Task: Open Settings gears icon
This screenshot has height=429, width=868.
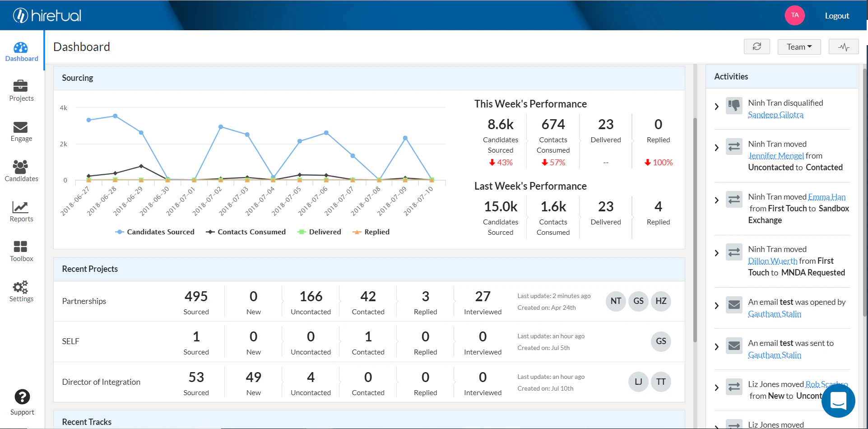Action: pyautogui.click(x=21, y=287)
